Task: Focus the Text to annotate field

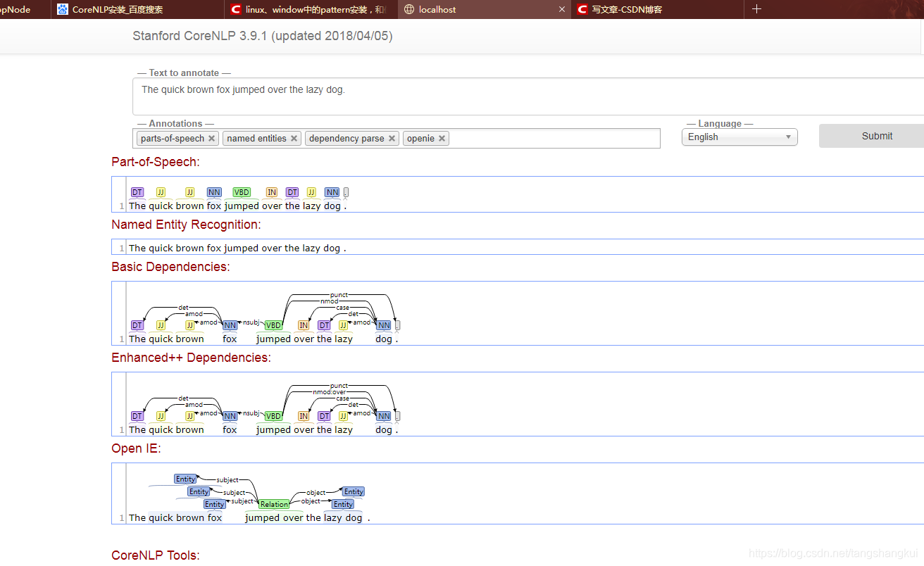Action: click(x=528, y=96)
